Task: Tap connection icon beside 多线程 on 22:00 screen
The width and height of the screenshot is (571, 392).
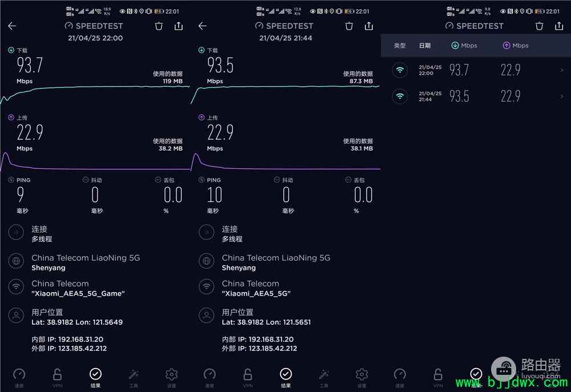Action: point(16,232)
